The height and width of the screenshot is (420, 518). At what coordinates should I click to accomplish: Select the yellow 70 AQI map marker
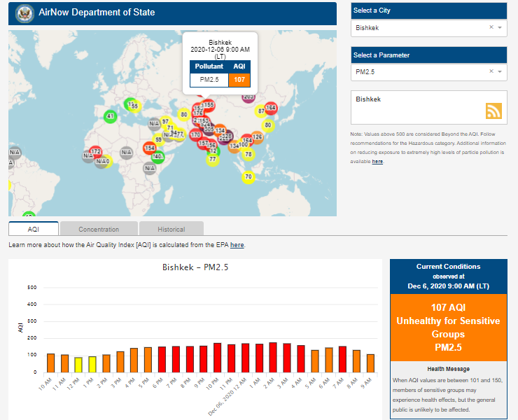(x=248, y=177)
